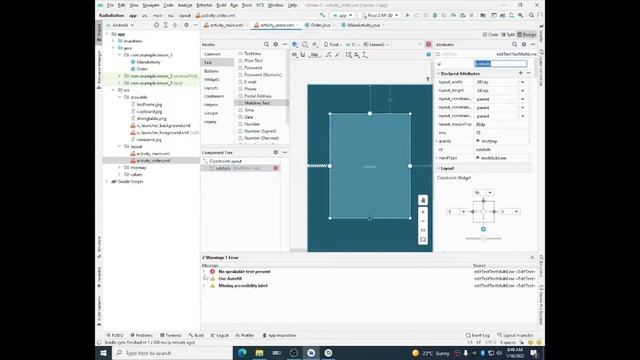Click the id input field in Attributes
The width and height of the screenshot is (640, 360).
[500, 64]
